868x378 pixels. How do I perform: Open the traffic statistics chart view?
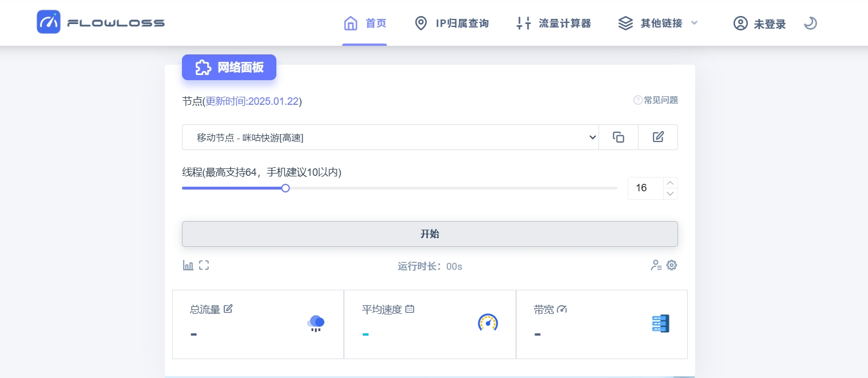pos(188,265)
